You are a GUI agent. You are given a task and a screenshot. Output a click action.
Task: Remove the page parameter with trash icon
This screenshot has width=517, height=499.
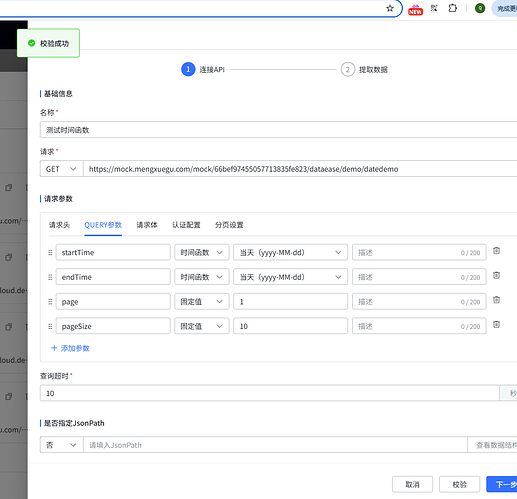[x=496, y=300]
